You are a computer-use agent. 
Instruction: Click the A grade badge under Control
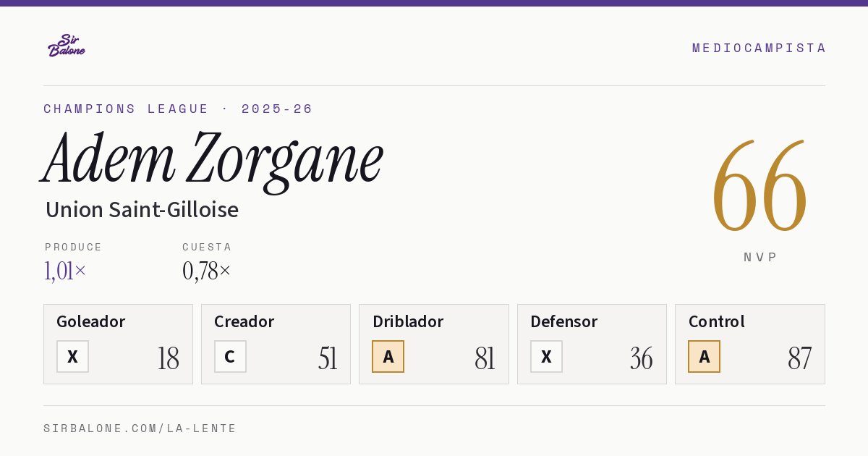[x=704, y=357]
